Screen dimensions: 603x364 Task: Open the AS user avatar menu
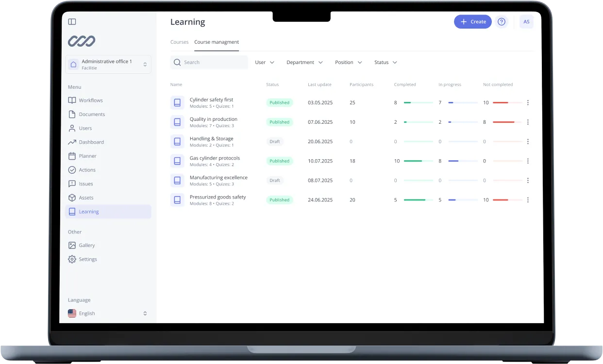(526, 22)
